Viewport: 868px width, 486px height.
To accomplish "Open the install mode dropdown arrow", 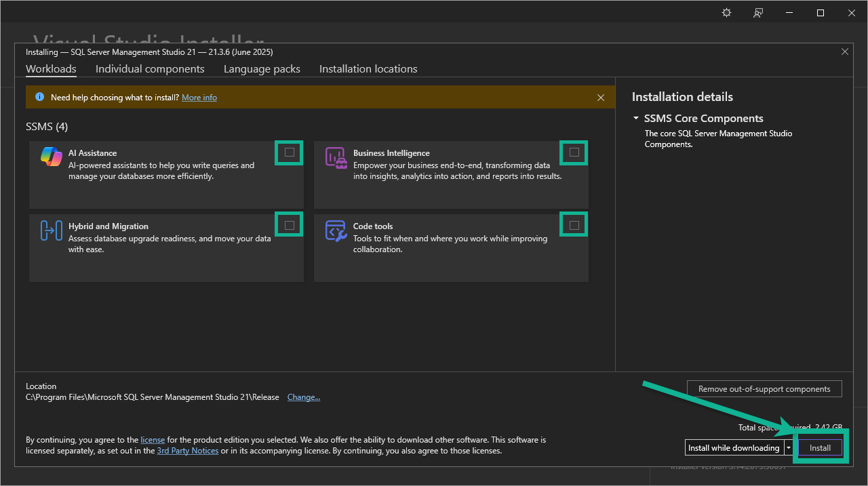I will pyautogui.click(x=789, y=448).
